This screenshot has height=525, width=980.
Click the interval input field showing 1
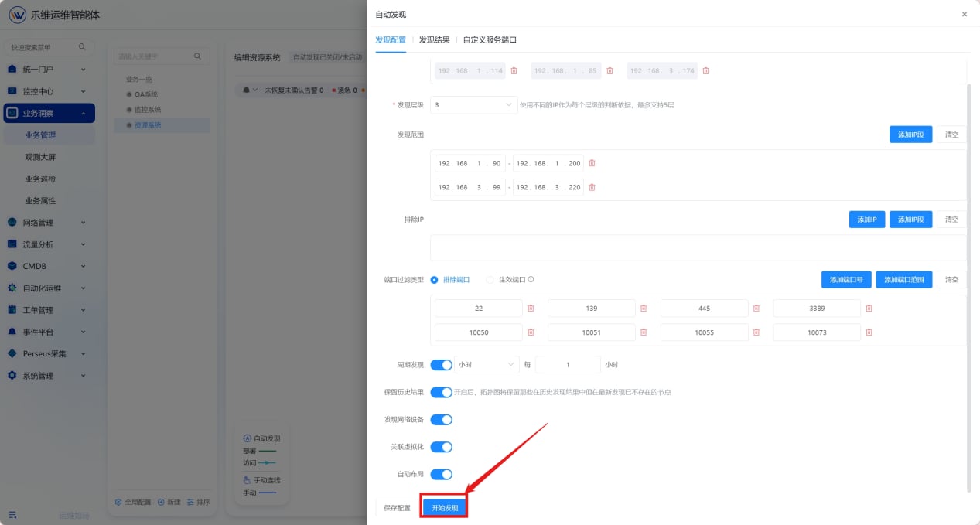568,364
